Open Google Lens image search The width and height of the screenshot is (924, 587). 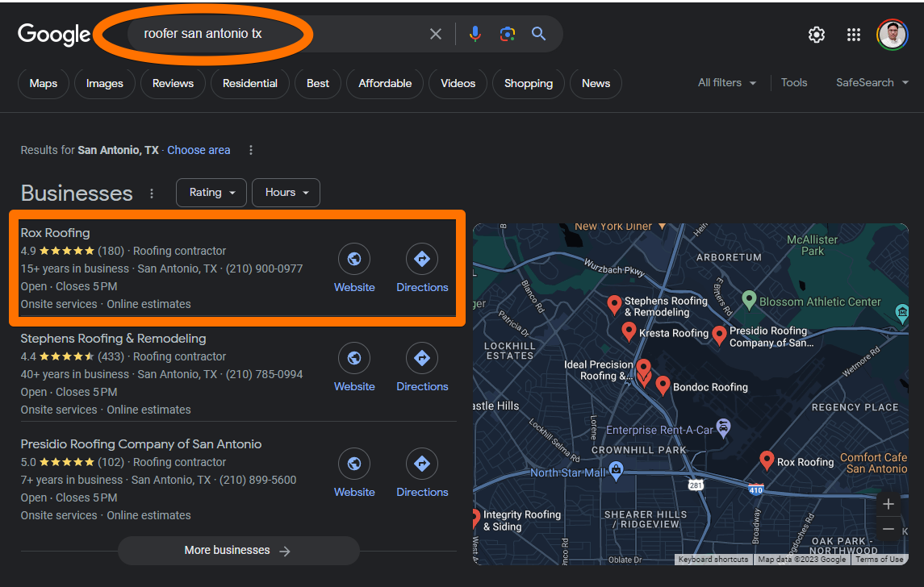pos(507,34)
